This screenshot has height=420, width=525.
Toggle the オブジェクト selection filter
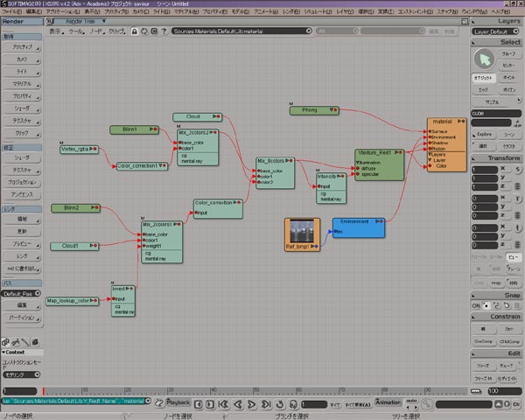click(483, 78)
